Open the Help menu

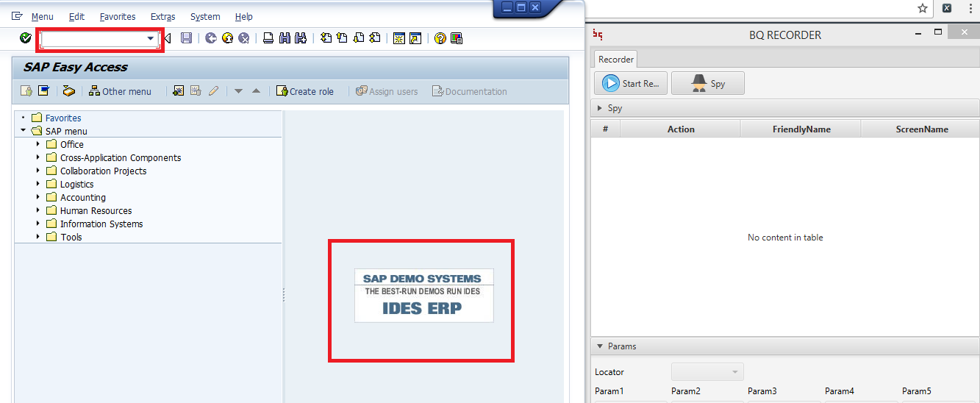[x=244, y=16]
